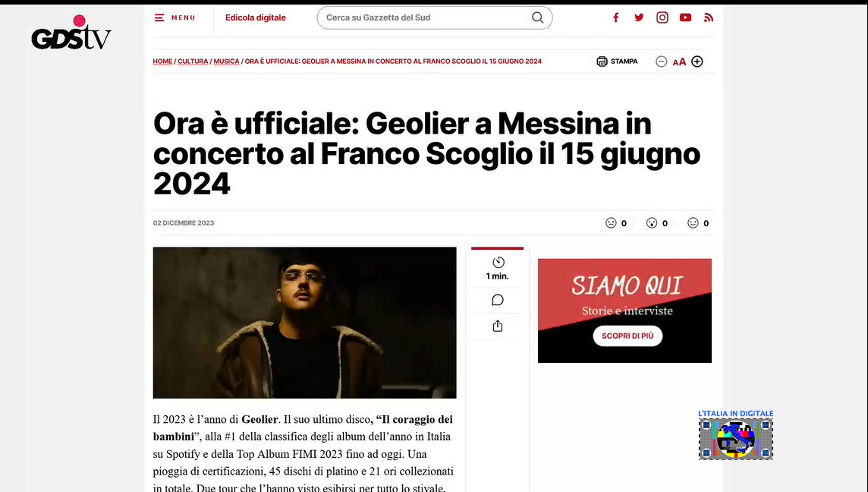Open the Facebook social icon
Image resolution: width=868 pixels, height=492 pixels.
tap(615, 17)
